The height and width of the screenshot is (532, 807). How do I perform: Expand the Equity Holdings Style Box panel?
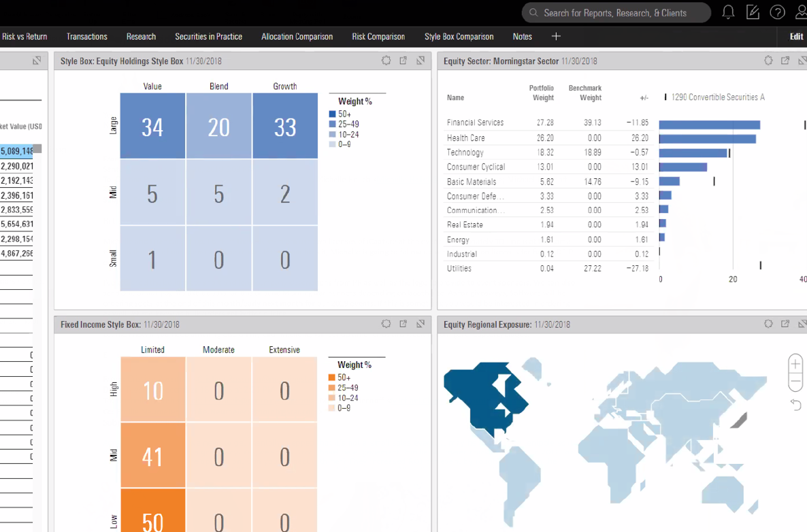click(421, 61)
